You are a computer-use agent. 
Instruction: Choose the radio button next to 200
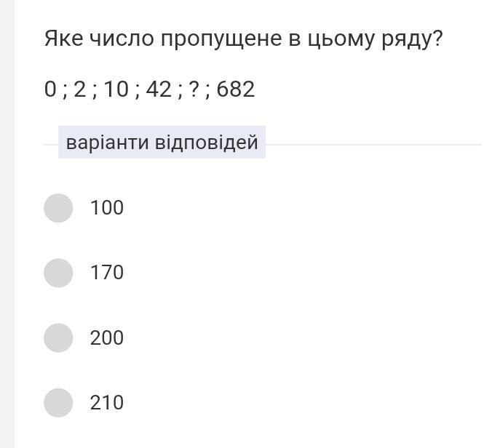coord(58,338)
